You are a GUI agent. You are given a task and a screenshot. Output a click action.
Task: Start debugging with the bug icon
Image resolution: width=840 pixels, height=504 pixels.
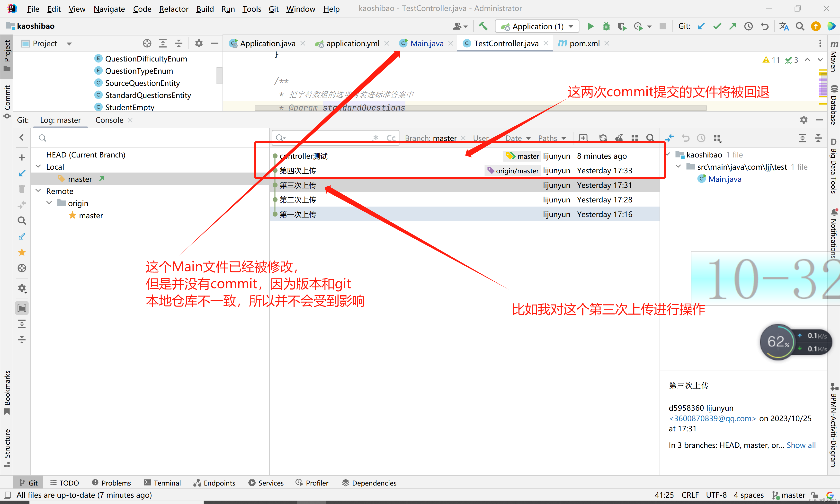(x=606, y=26)
